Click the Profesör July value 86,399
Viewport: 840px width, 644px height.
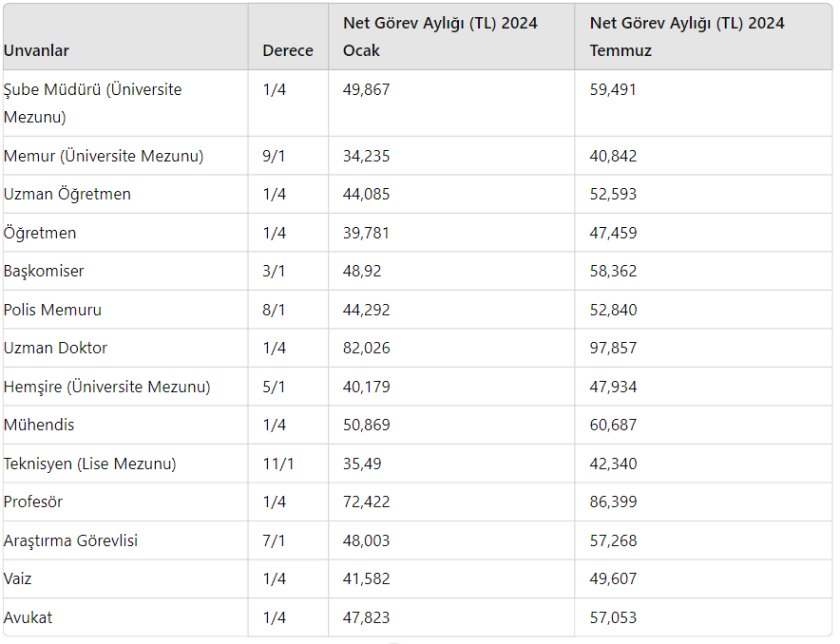[x=613, y=502]
